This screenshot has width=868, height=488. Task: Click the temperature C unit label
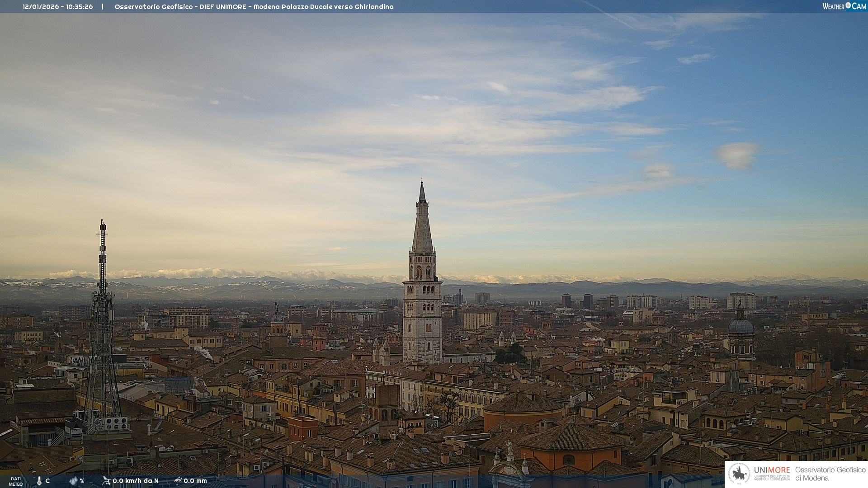coord(47,481)
